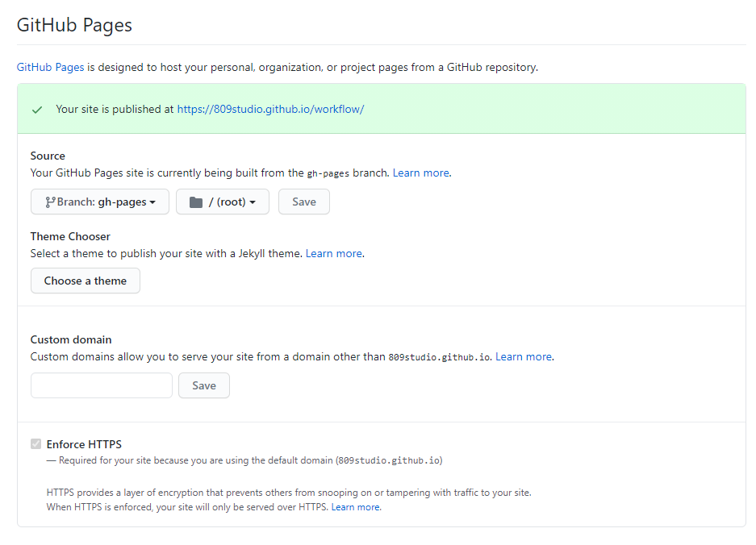
Task: Focus the Custom domain text field
Action: (x=102, y=385)
